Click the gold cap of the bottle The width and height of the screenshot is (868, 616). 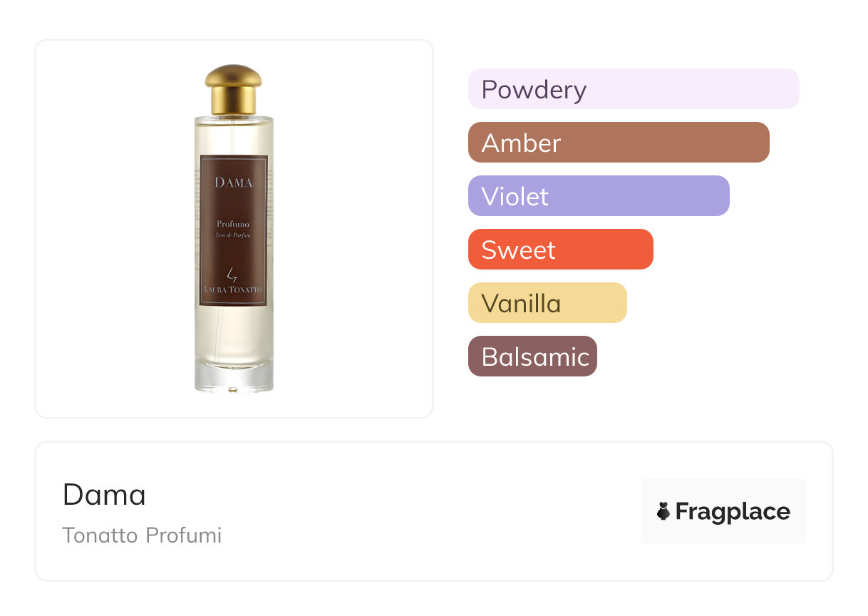(233, 89)
